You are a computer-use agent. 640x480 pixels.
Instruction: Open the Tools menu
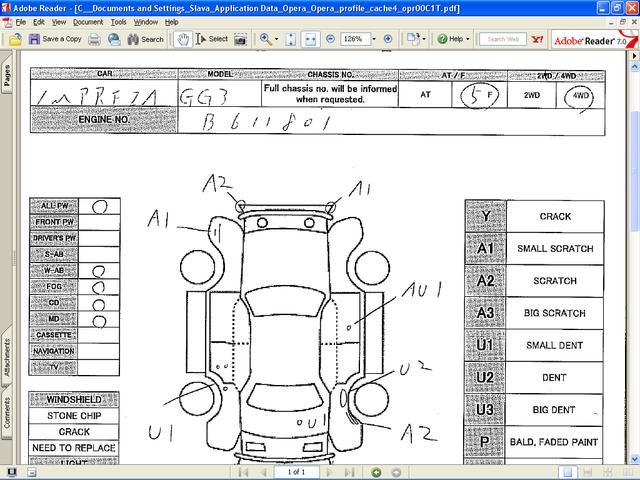118,22
